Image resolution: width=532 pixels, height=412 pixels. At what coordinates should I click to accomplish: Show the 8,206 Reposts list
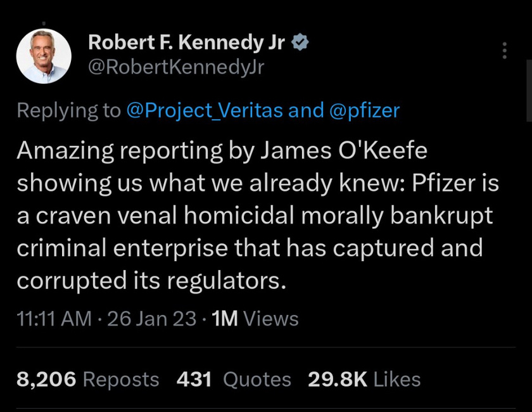pyautogui.click(x=87, y=379)
